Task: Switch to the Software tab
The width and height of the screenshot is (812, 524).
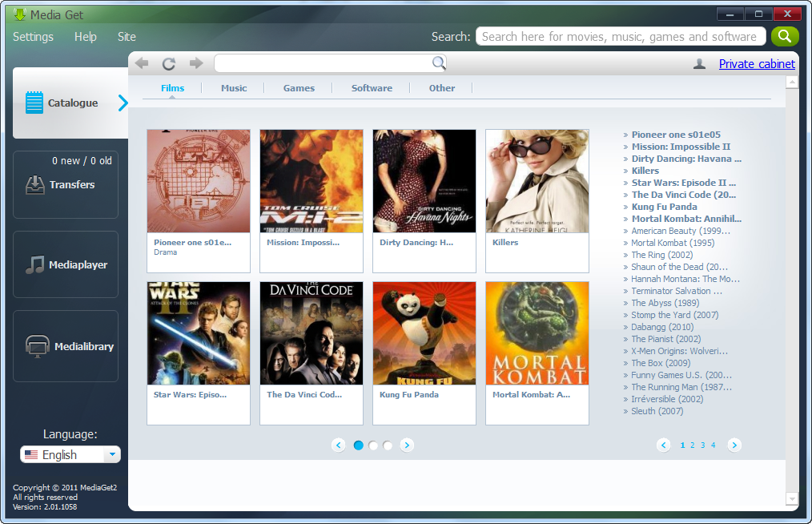Action: 372,88
